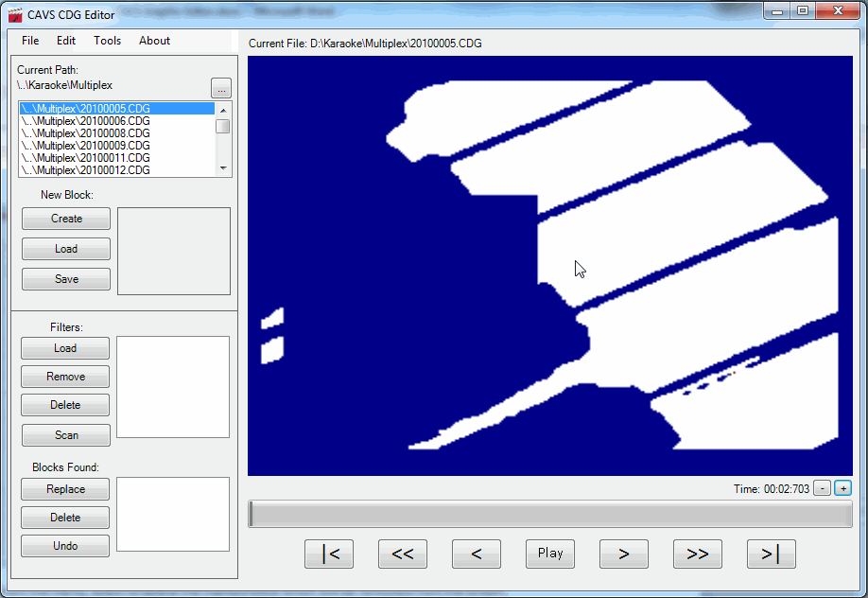Open the Edit menu
Image resolution: width=868 pixels, height=598 pixels.
[x=66, y=41]
